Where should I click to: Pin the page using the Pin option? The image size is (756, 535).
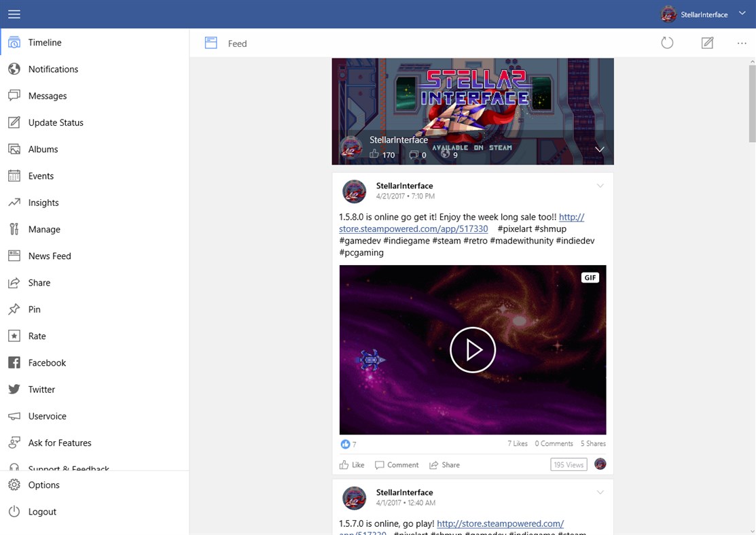pos(33,309)
